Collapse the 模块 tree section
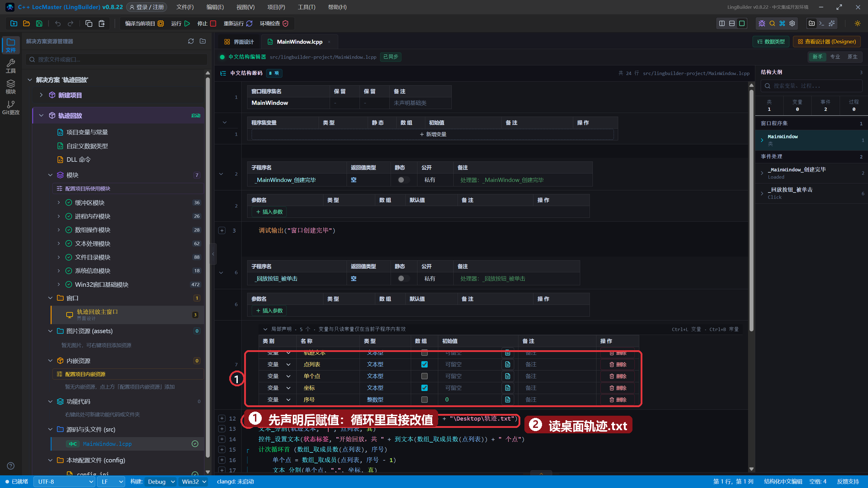Image resolution: width=868 pixels, height=488 pixels. [50, 175]
